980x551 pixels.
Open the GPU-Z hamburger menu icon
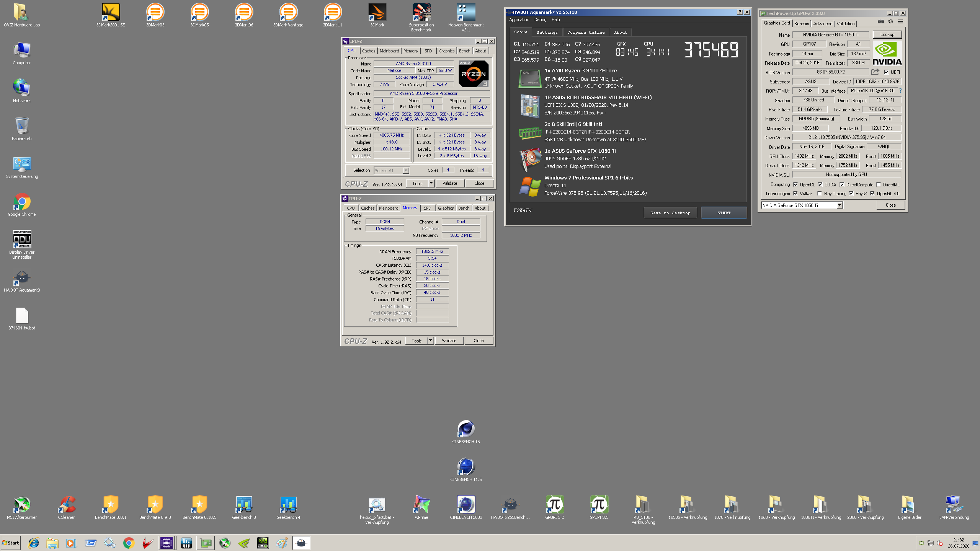click(x=900, y=22)
